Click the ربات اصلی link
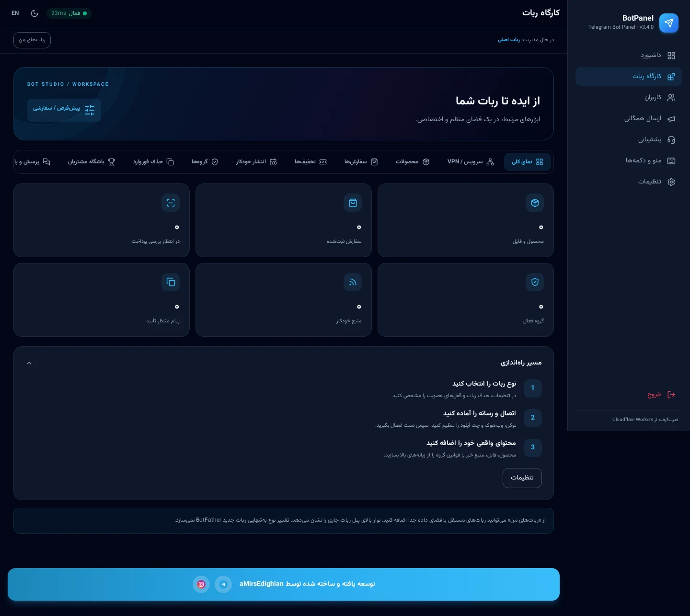 pos(509,40)
